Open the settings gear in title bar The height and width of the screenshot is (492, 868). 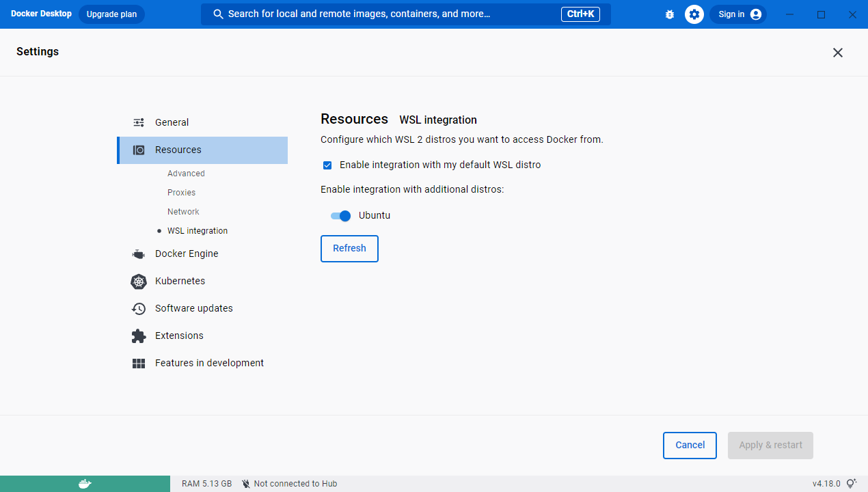tap(694, 14)
